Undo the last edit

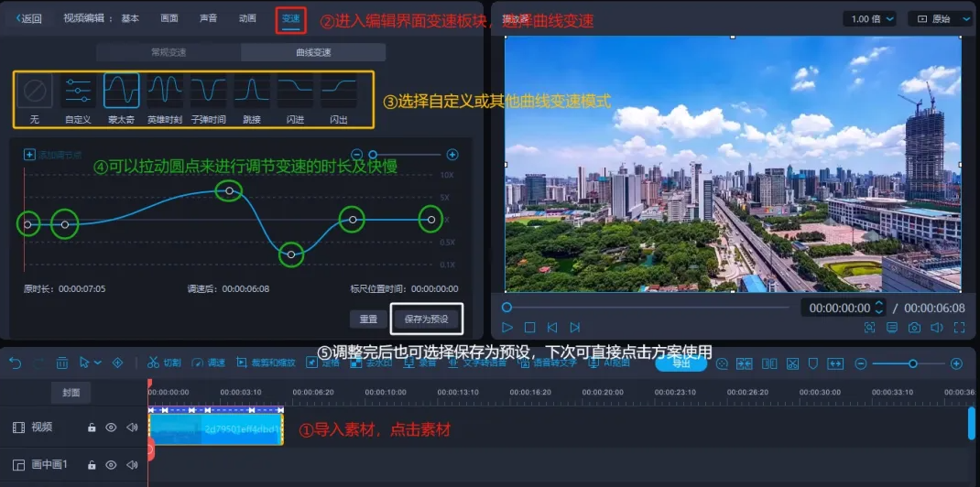pyautogui.click(x=15, y=363)
